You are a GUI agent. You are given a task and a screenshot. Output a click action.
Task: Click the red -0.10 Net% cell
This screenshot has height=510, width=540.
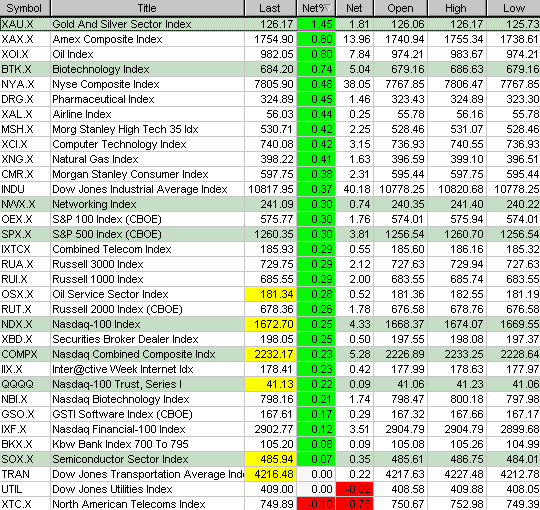coord(316,504)
